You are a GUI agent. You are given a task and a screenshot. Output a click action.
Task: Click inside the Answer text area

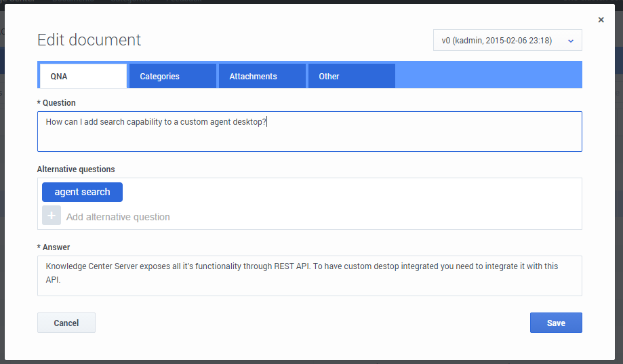click(x=309, y=275)
